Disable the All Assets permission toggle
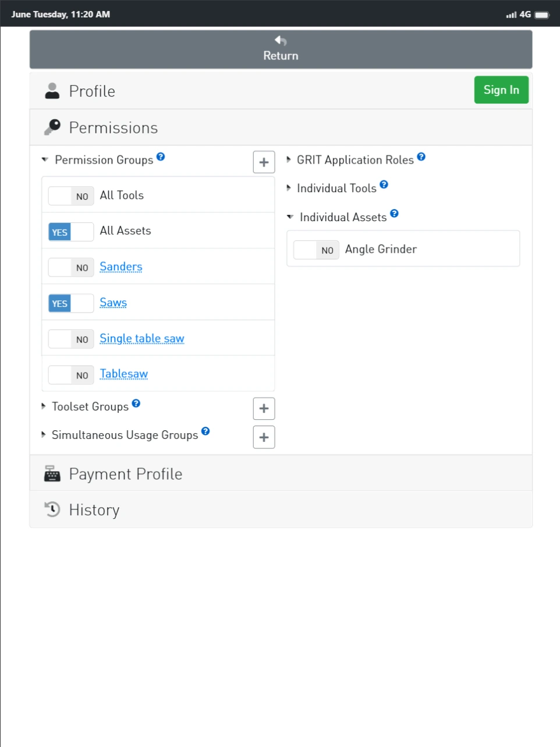This screenshot has width=560, height=747. (71, 232)
